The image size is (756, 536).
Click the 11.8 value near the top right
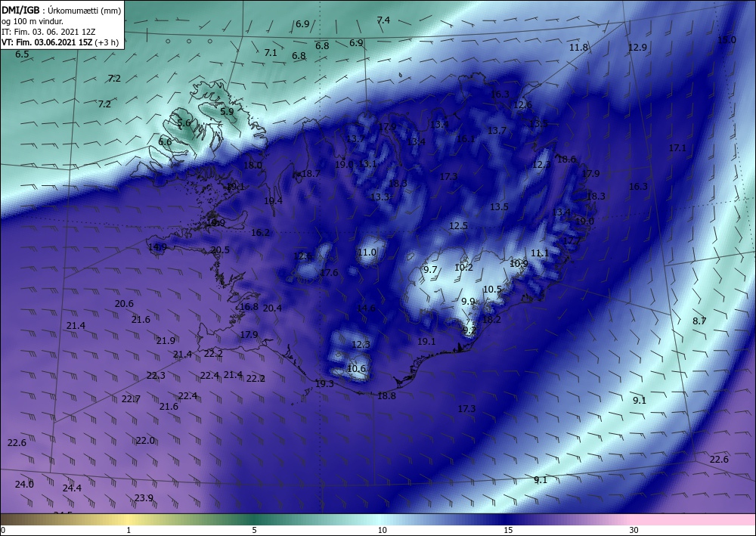pyautogui.click(x=578, y=47)
